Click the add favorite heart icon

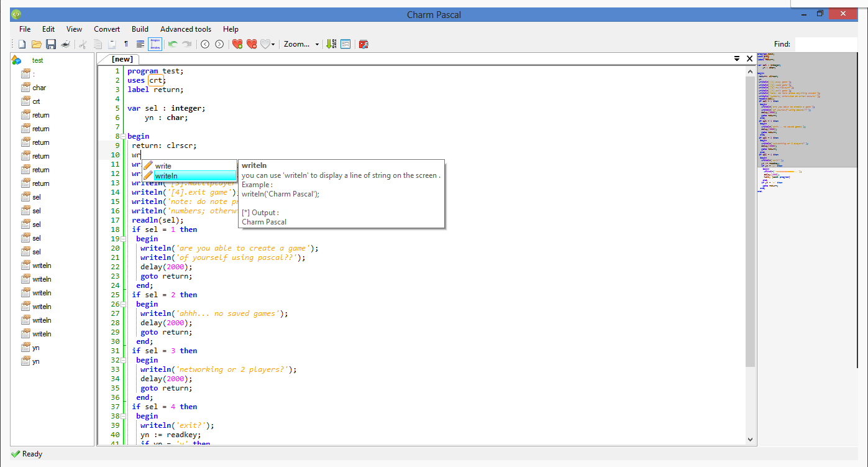click(237, 44)
